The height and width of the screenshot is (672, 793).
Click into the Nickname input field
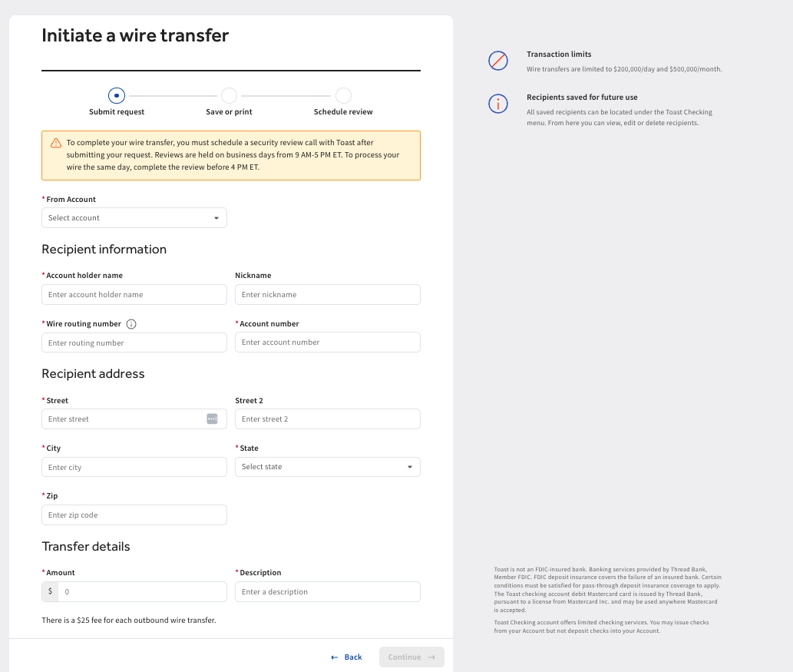click(x=328, y=294)
